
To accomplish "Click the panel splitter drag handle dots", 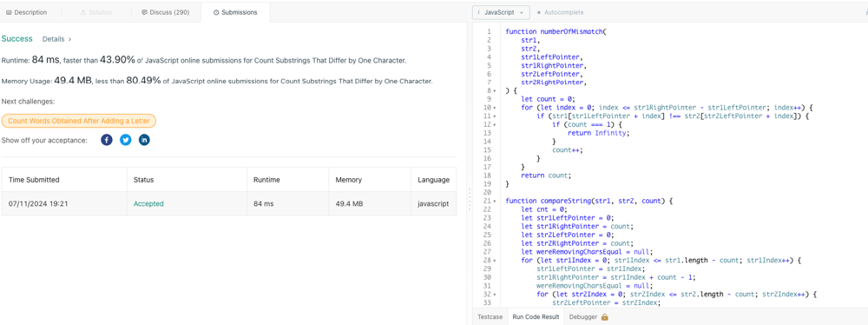I will click(470, 199).
